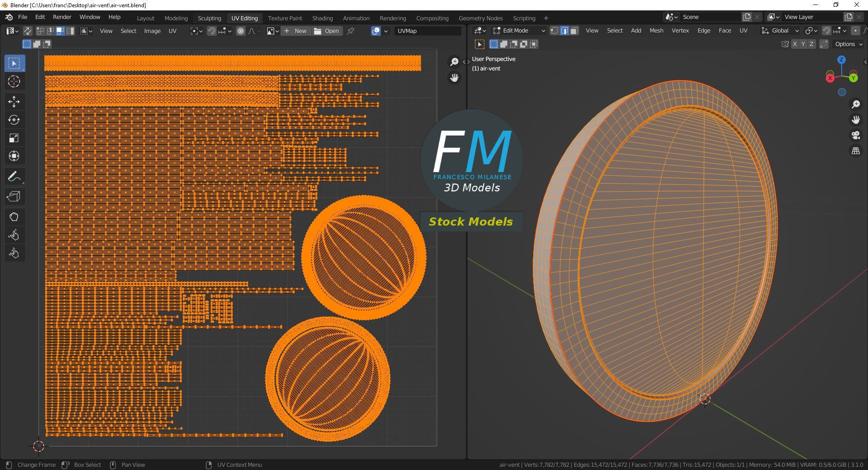Toggle proportional editing in UV editor
Viewport: 868px width, 470px height.
click(241, 31)
